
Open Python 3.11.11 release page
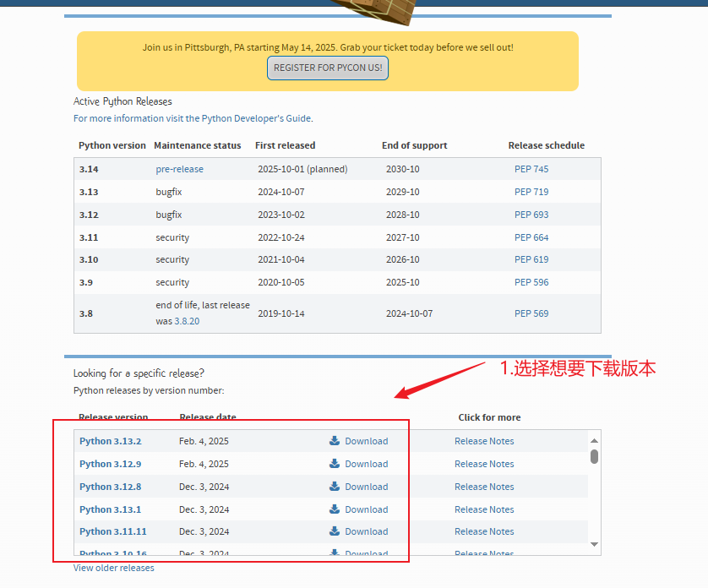tap(113, 531)
